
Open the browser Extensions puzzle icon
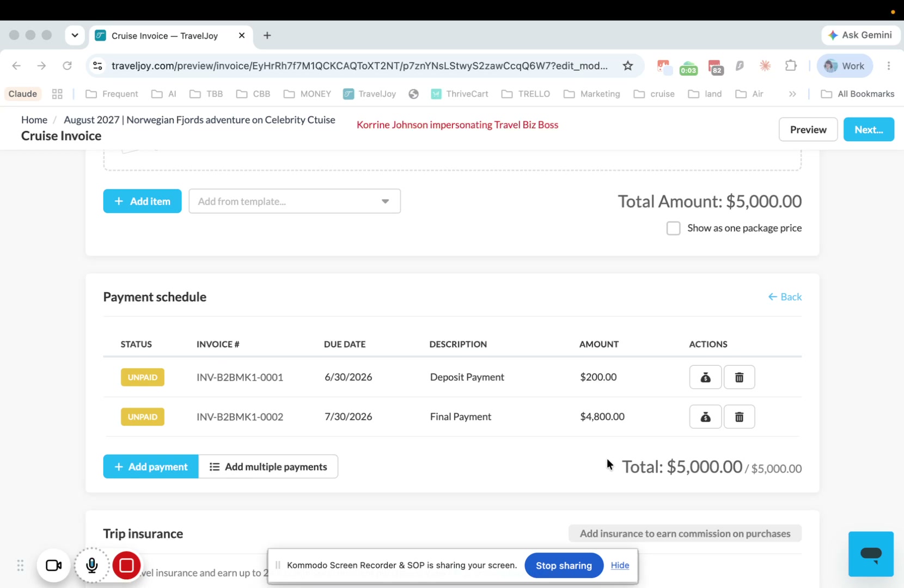tap(791, 66)
